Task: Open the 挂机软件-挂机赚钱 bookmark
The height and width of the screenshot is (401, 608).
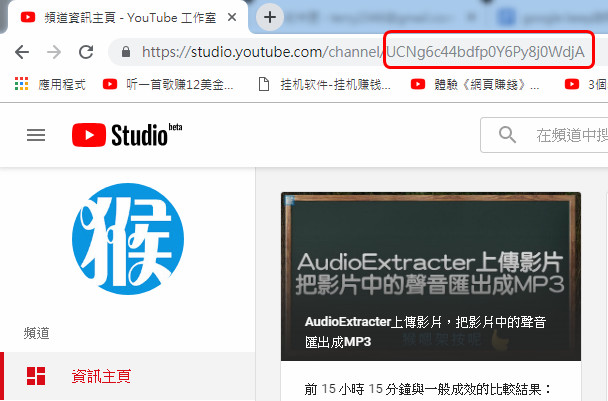Action: 325,84
